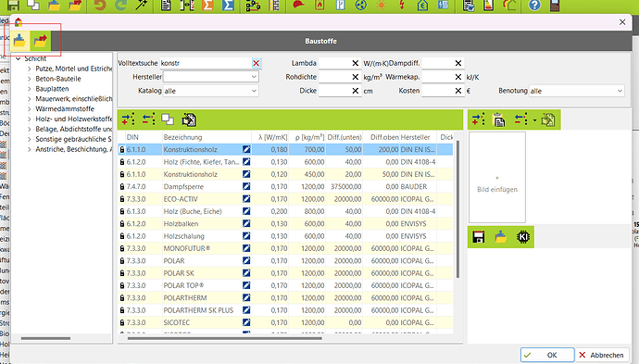
Task: Click the materials table horizontal scrollbar
Action: [224, 338]
